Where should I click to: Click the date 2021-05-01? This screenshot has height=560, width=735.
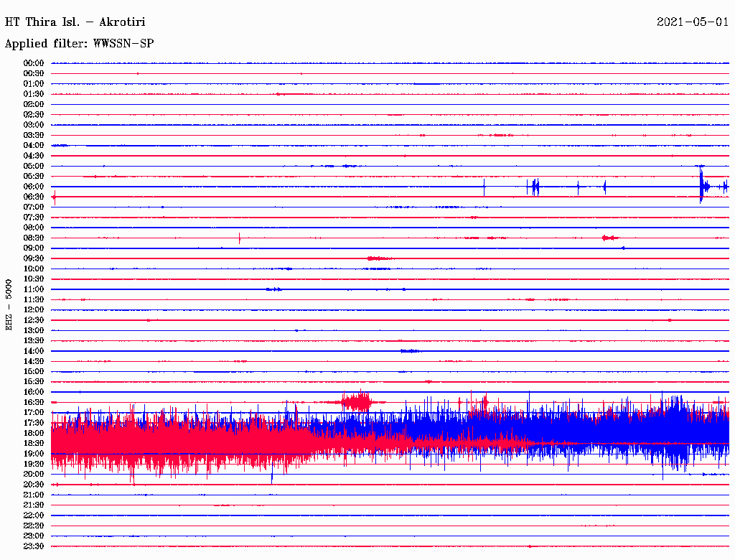[x=693, y=22]
